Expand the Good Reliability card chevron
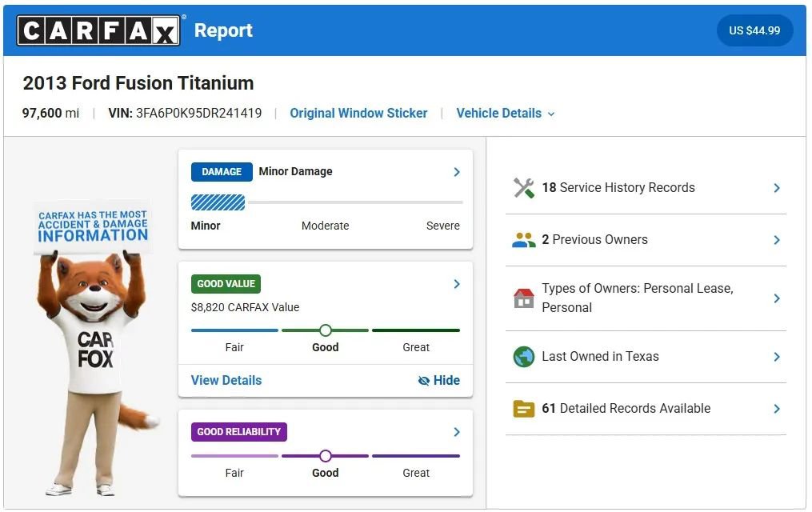Screen dimensions: 812x512 coord(456,431)
